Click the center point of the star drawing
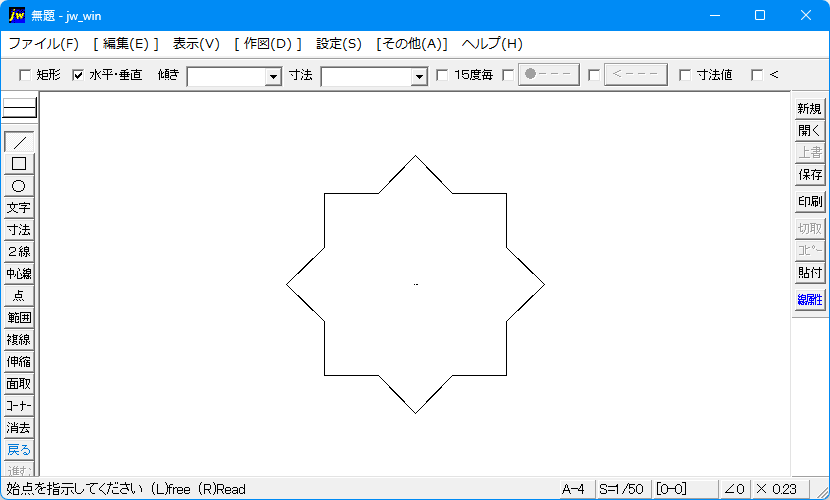 (x=416, y=285)
